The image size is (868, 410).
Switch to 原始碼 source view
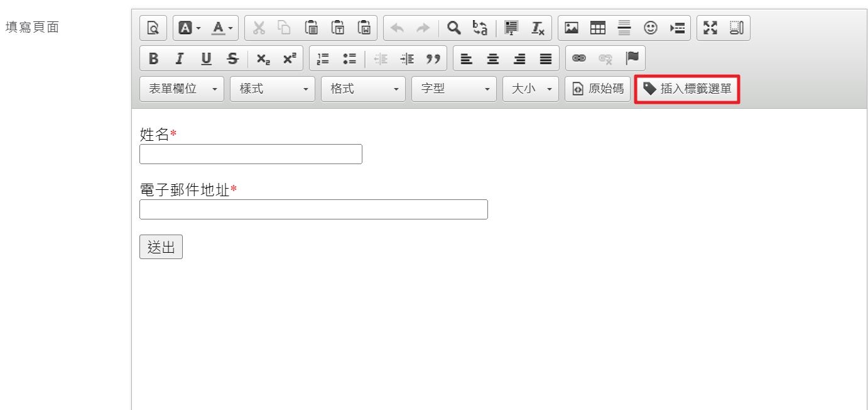tap(597, 89)
